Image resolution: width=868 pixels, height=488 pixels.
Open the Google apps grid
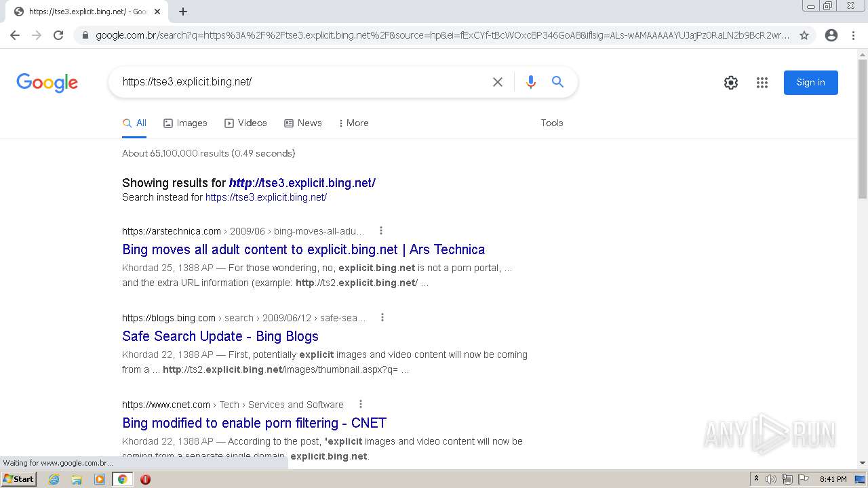click(762, 83)
